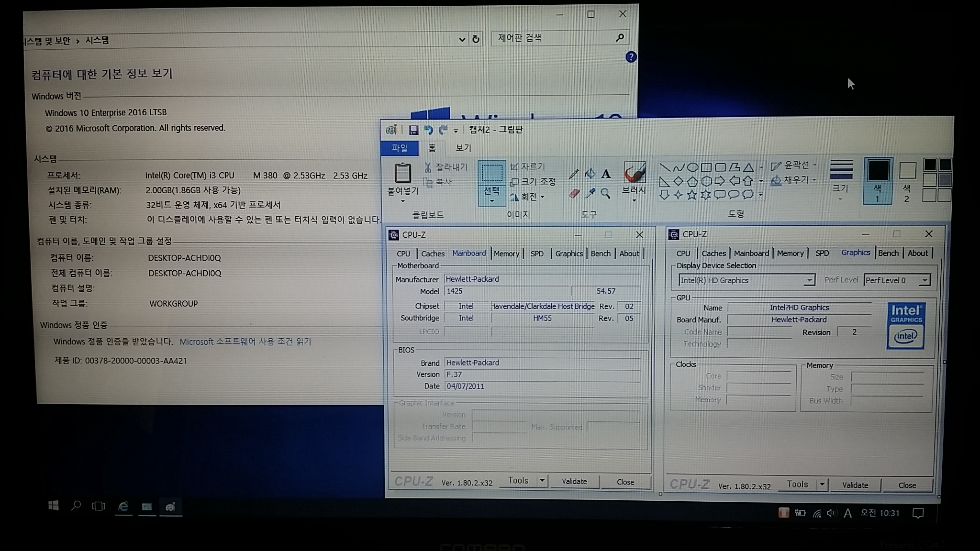Click 자르기 crop tool
Image resolution: width=980 pixels, height=551 pixels.
click(x=527, y=166)
